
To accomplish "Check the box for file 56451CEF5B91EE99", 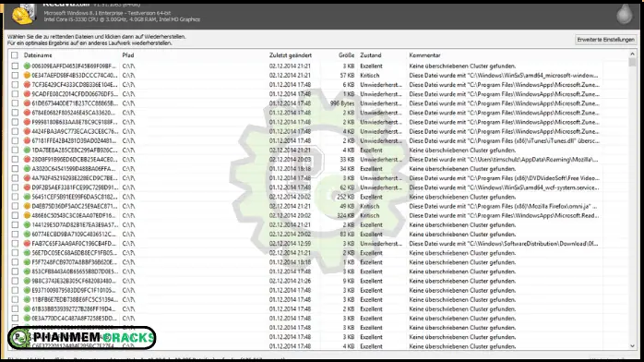I will click(x=15, y=197).
